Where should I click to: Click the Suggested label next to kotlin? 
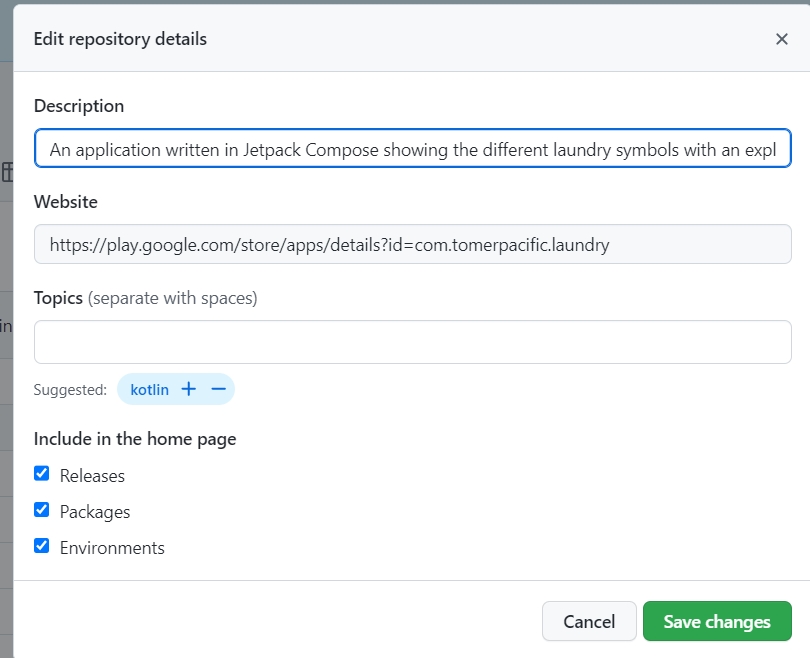coord(71,388)
